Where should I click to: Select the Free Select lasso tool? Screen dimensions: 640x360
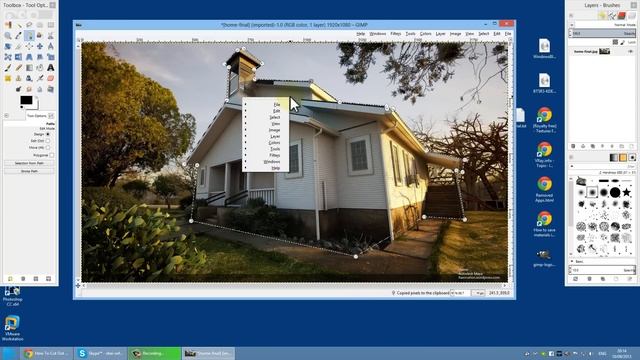(29, 25)
